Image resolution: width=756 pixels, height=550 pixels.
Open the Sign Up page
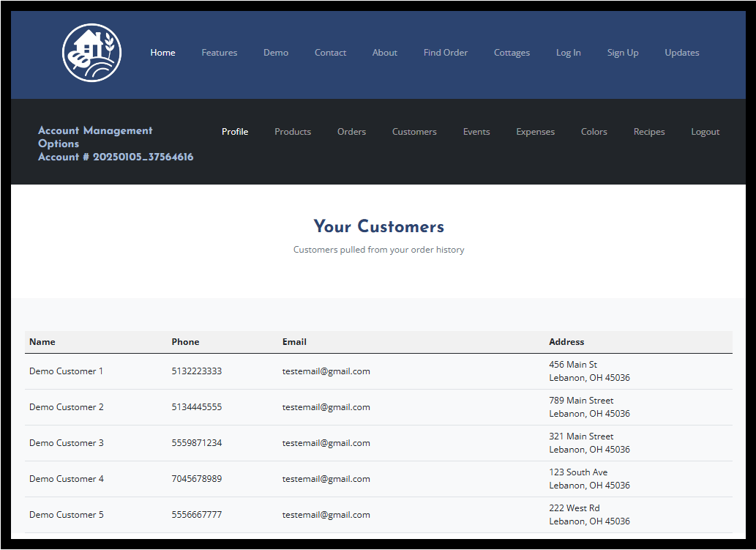[622, 53]
